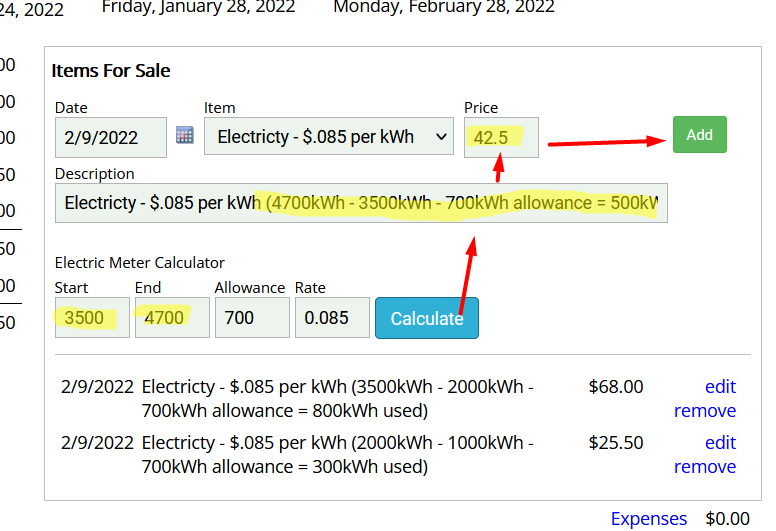
Task: Open the calendar date picker icon
Action: pyautogui.click(x=184, y=135)
